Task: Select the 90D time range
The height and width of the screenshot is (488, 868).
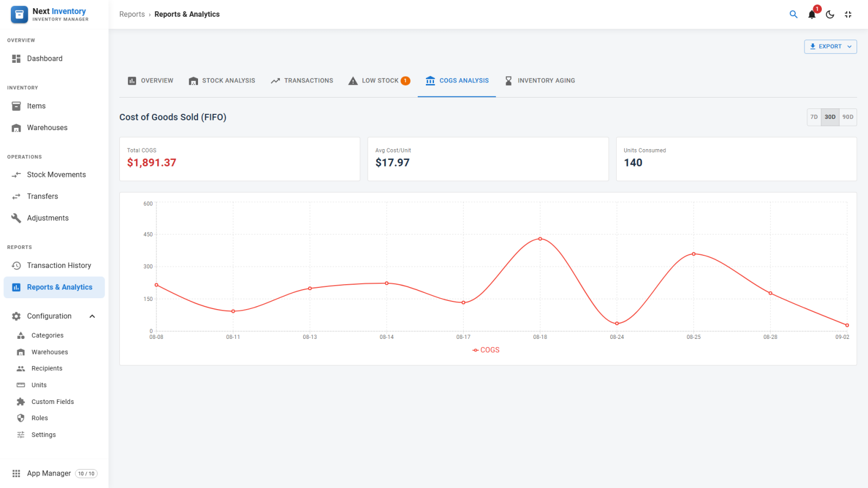Action: pyautogui.click(x=848, y=117)
